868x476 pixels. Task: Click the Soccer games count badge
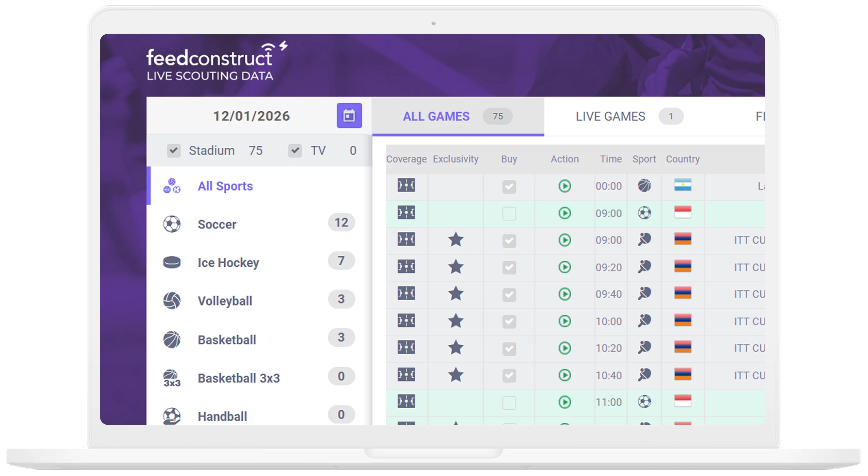tap(341, 222)
